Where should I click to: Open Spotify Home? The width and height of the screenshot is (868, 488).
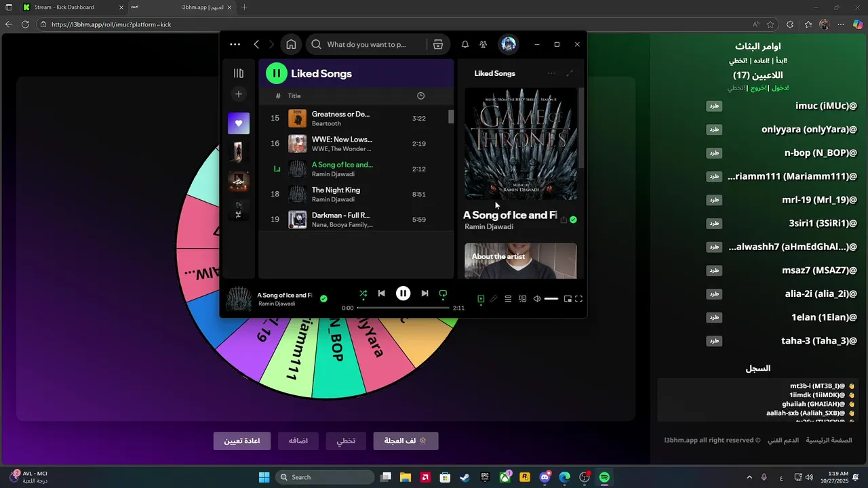pyautogui.click(x=291, y=45)
